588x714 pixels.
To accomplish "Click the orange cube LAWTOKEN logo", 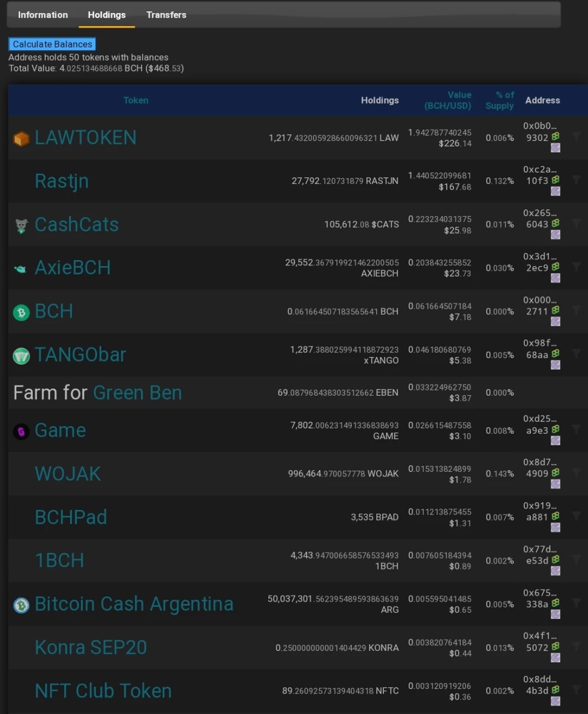I will (21, 139).
